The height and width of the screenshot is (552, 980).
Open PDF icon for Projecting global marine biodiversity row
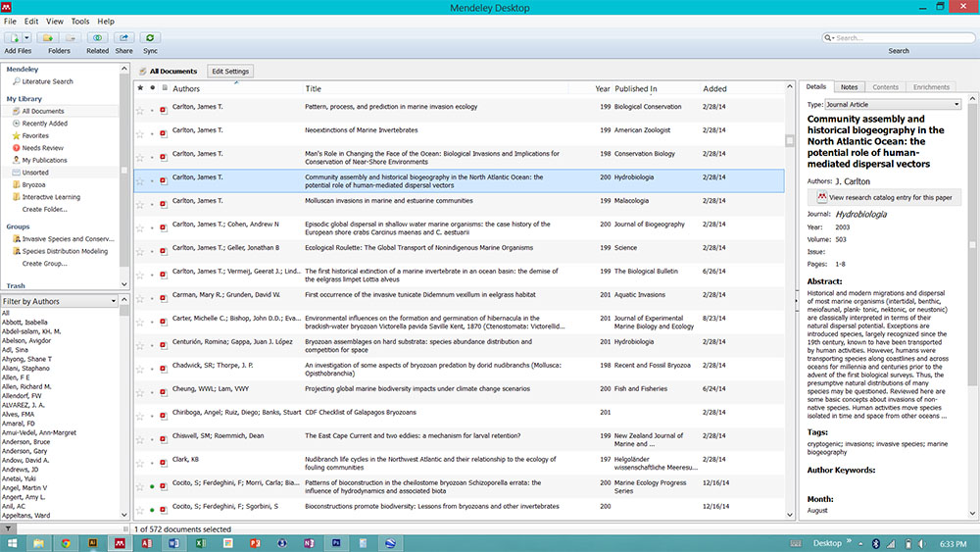pos(163,392)
